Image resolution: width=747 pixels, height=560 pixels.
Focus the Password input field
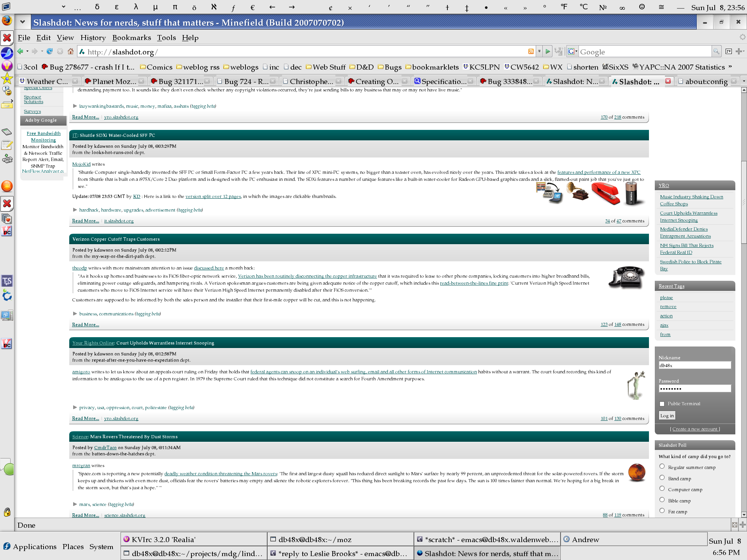695,388
